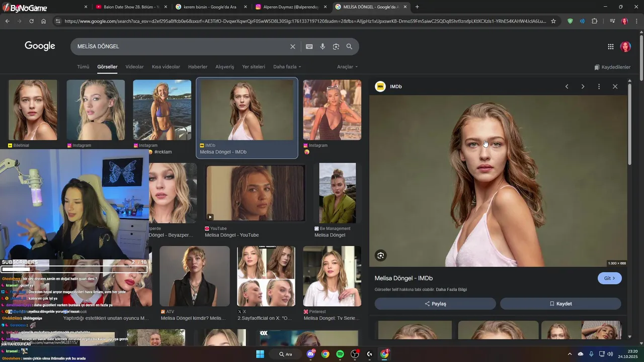Go to browser home page
Image resolution: width=644 pixels, height=362 pixels.
(x=44, y=21)
